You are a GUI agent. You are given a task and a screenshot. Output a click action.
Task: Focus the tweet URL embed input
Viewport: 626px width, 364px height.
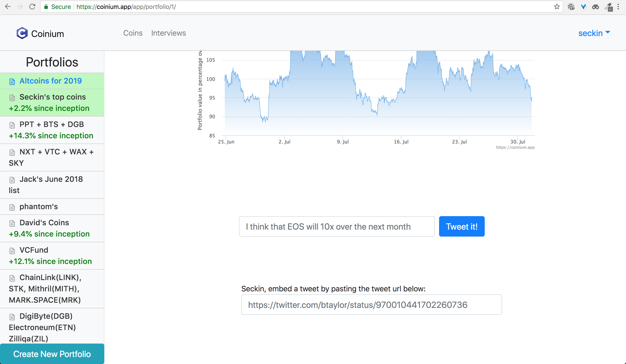[371, 305]
